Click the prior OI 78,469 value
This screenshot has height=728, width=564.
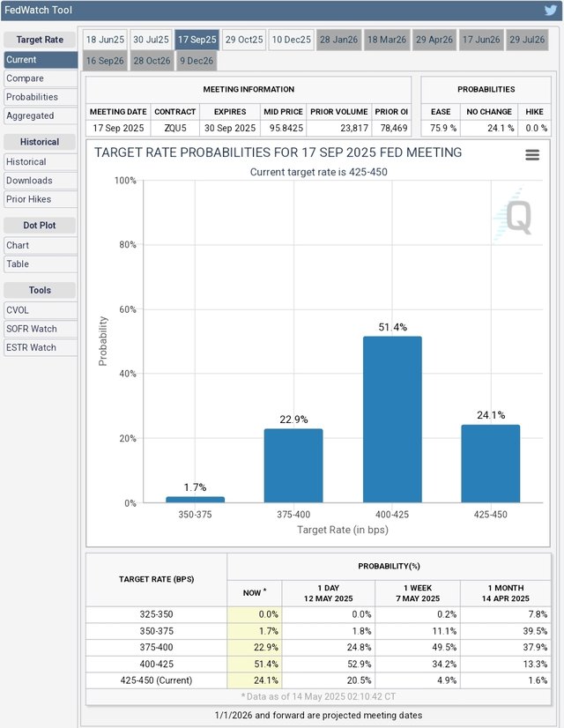(392, 128)
